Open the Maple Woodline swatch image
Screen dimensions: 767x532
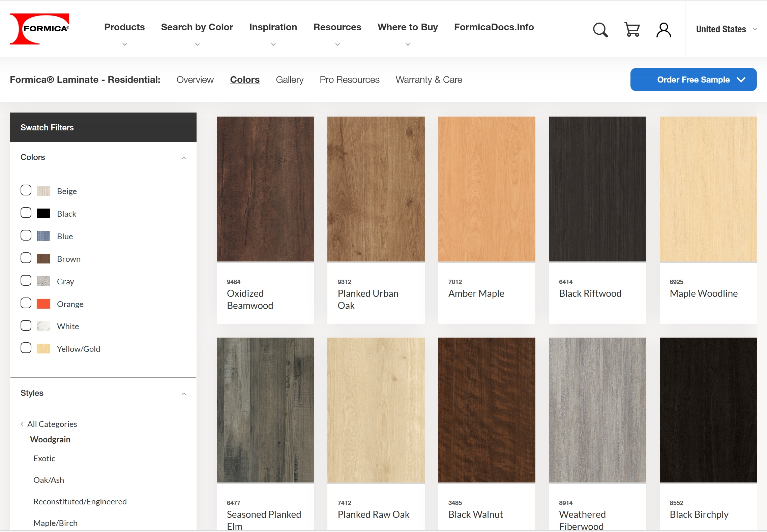708,189
